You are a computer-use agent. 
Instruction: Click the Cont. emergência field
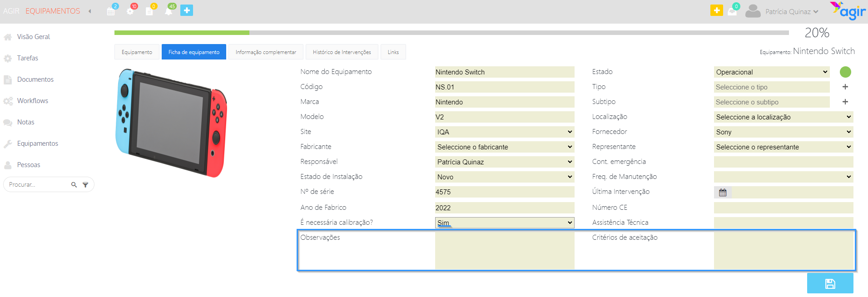click(784, 162)
